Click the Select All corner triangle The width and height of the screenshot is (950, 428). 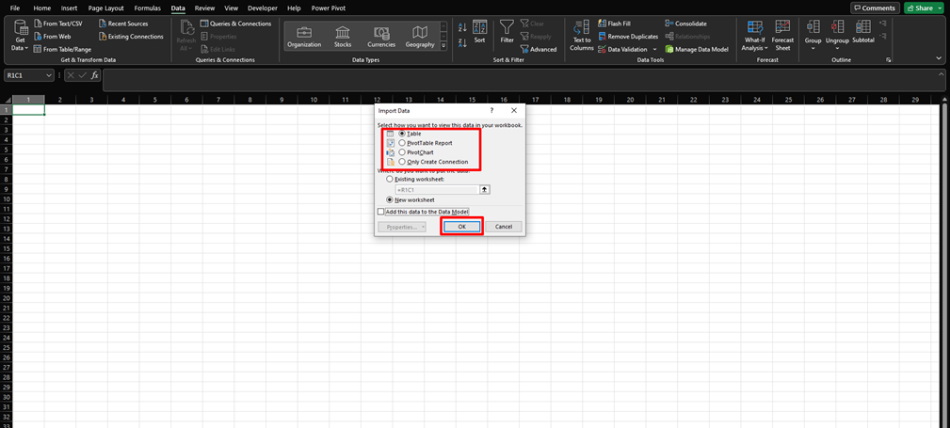[7, 99]
